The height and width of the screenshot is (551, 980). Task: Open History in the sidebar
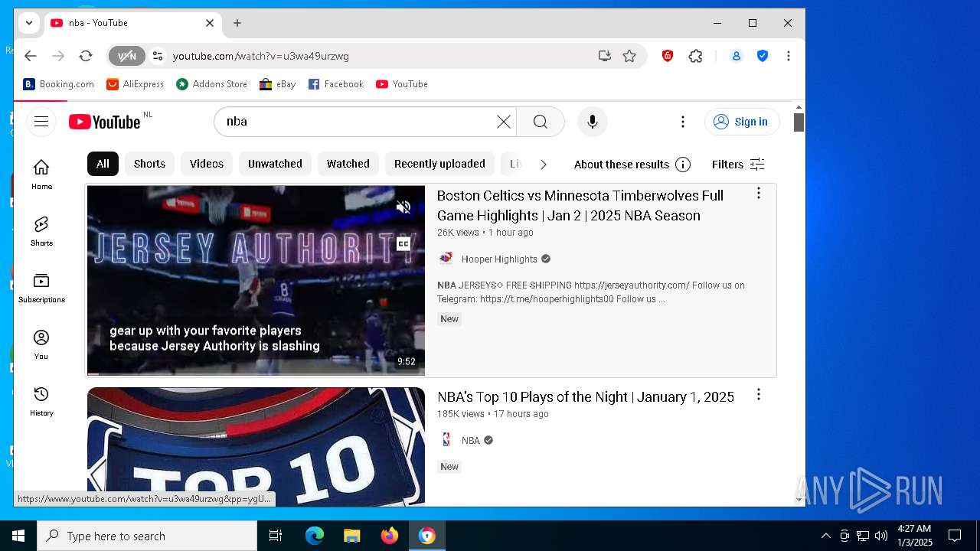[x=41, y=401]
